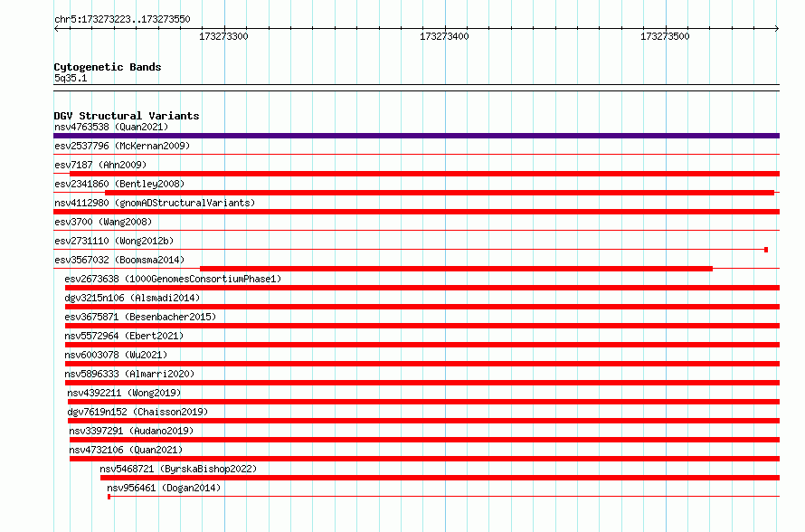Click the red bar under esv3675871
The height and width of the screenshot is (532, 805).
422,326
